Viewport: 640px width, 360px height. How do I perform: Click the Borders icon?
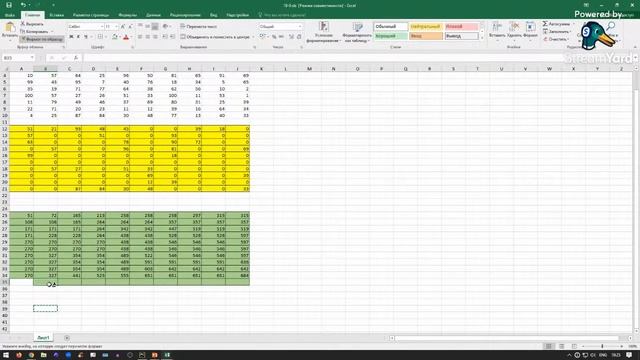point(100,37)
